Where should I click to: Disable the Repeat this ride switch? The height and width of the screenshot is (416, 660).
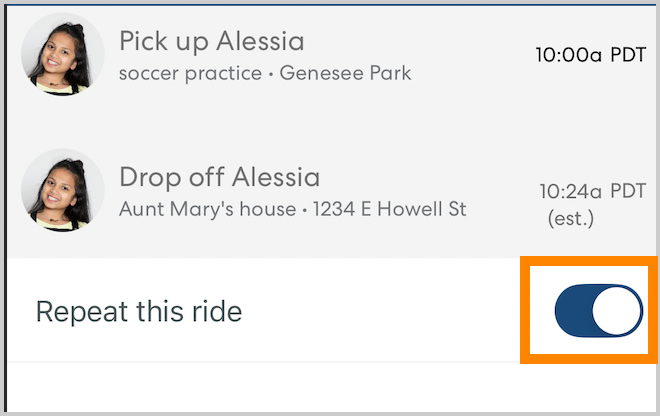click(x=598, y=310)
